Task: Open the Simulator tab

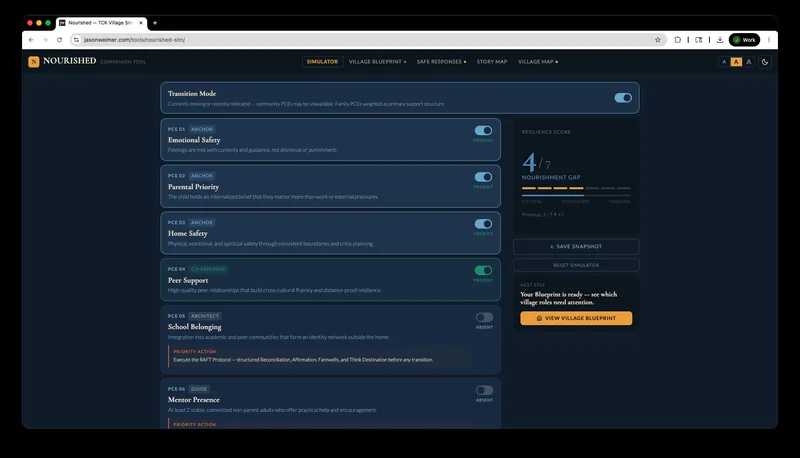Action: click(x=322, y=62)
